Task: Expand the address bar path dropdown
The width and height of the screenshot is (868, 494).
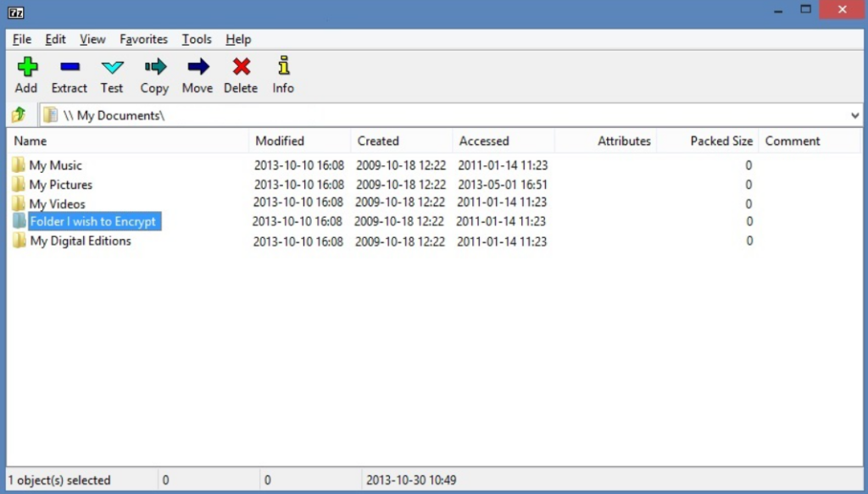Action: coord(854,115)
